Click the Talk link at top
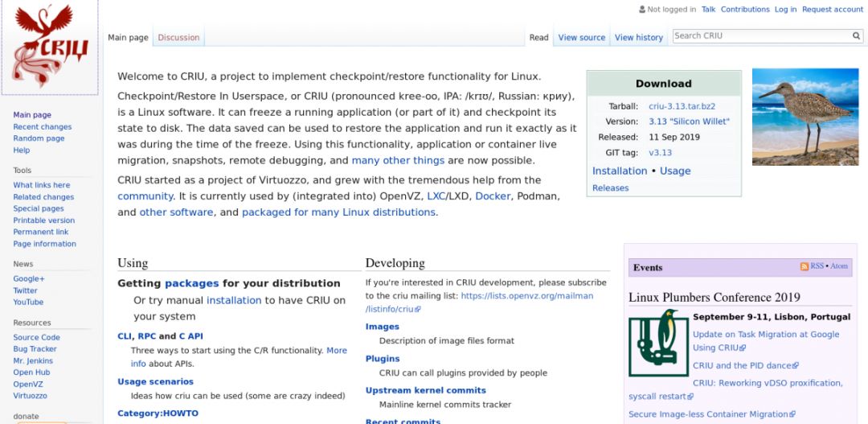 pos(708,10)
